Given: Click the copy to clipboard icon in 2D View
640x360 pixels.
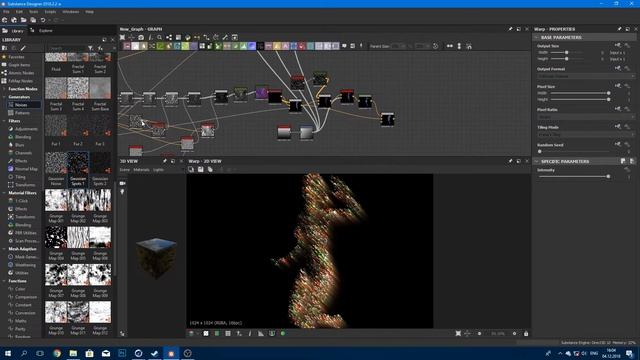Looking at the screenshot, I should [x=210, y=169].
